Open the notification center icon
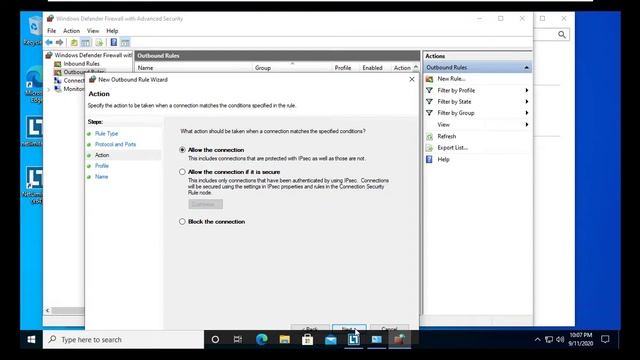This screenshot has width=640, height=360. click(605, 339)
